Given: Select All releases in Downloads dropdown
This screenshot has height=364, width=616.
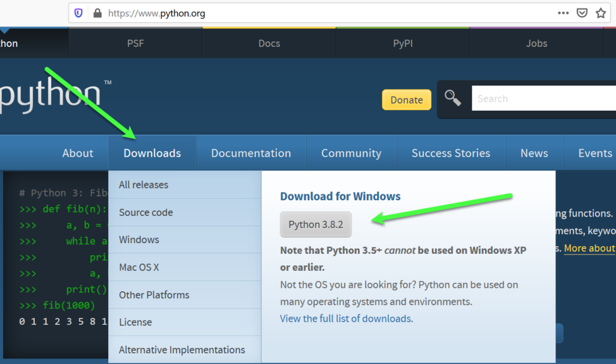Looking at the screenshot, I should pyautogui.click(x=185, y=184).
